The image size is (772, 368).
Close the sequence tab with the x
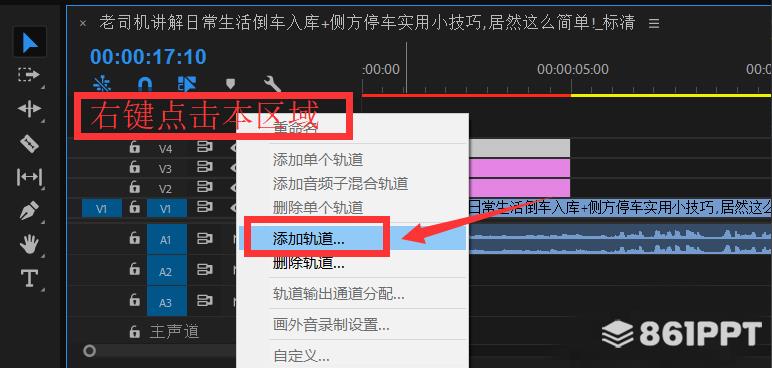pos(83,23)
